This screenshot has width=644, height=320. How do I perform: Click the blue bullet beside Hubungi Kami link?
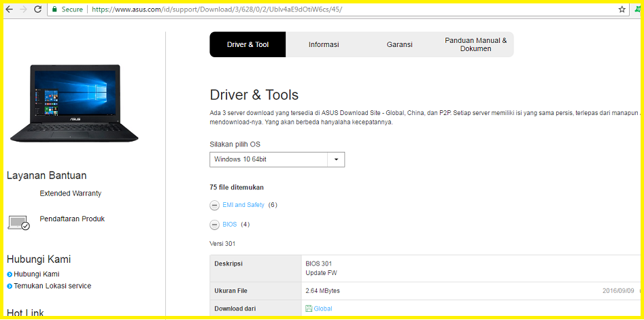tap(10, 274)
